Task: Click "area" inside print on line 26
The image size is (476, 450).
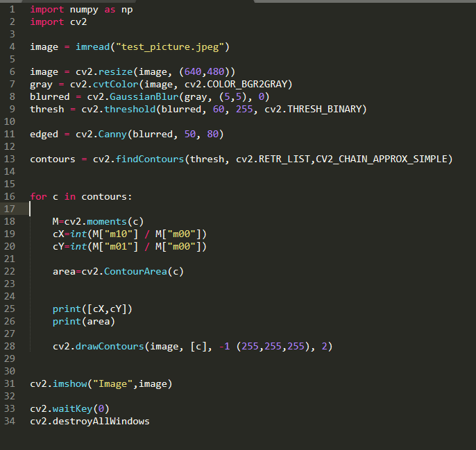Action: point(99,321)
